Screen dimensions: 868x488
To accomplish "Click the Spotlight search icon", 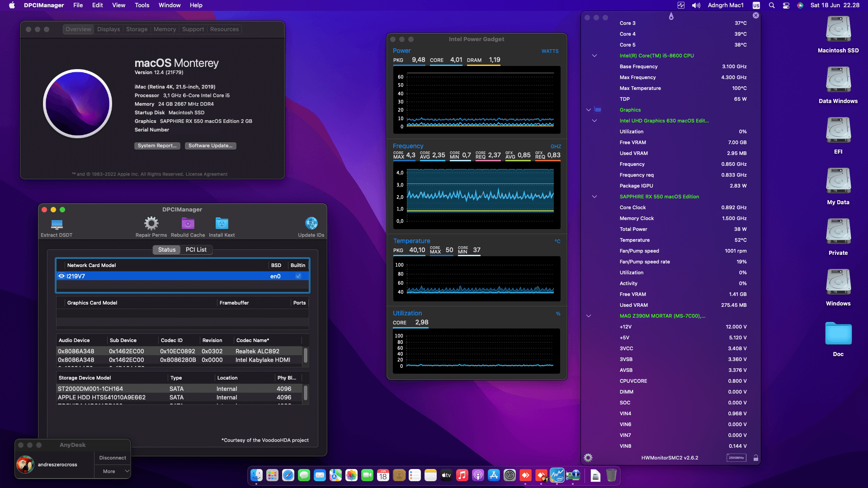I will (772, 5).
